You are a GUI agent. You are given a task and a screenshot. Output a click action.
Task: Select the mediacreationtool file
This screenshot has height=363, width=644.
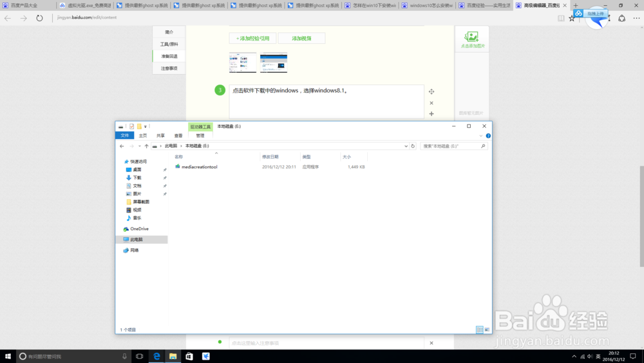[199, 167]
